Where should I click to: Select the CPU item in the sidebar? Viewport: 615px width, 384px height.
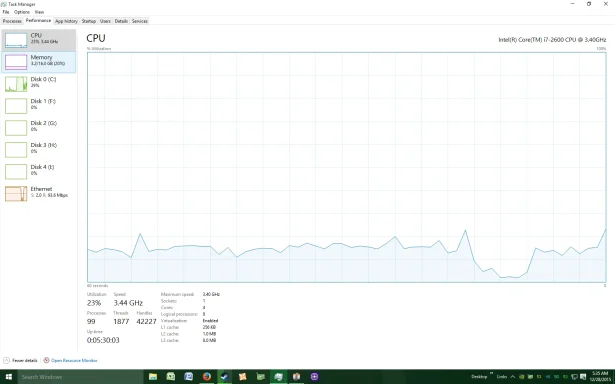pyautogui.click(x=38, y=40)
